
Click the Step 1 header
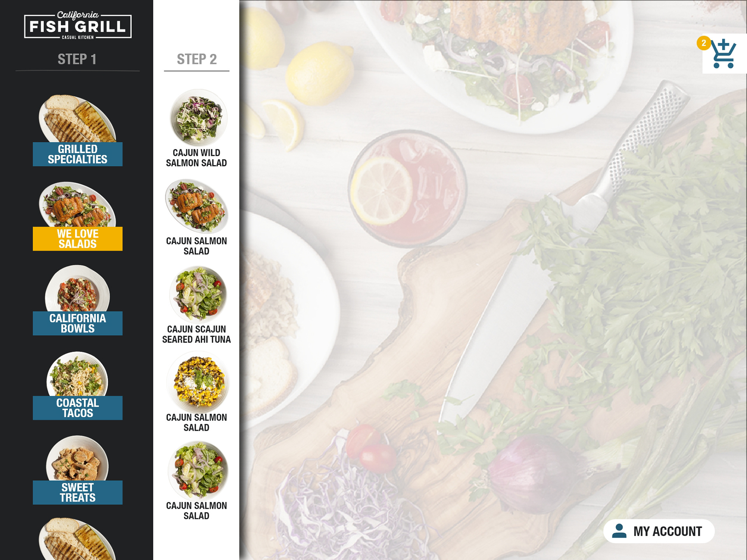tap(77, 59)
